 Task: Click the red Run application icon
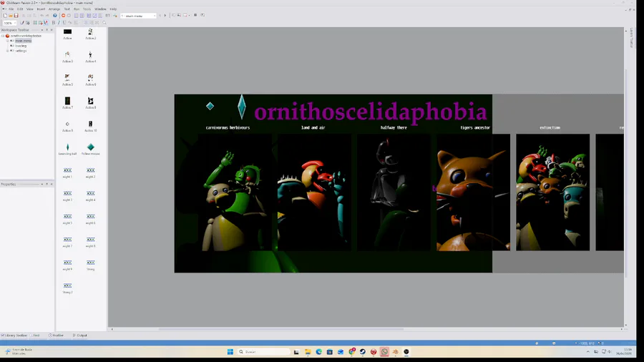[63, 16]
